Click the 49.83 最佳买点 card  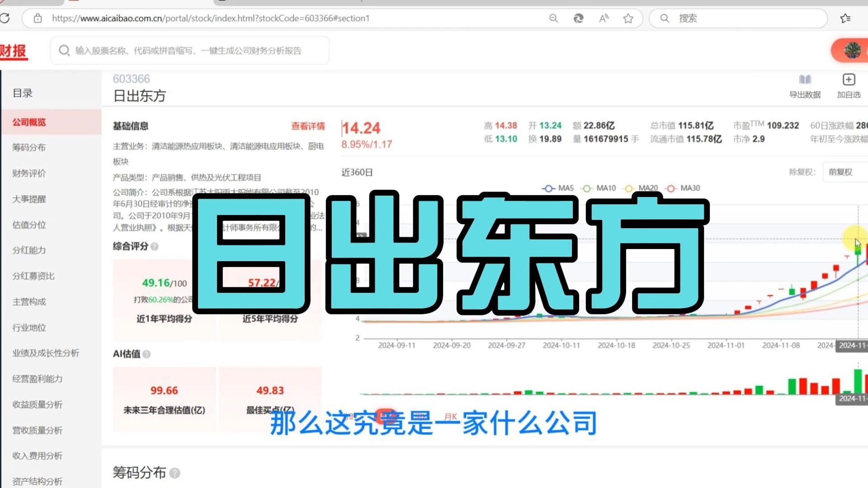coord(270,399)
